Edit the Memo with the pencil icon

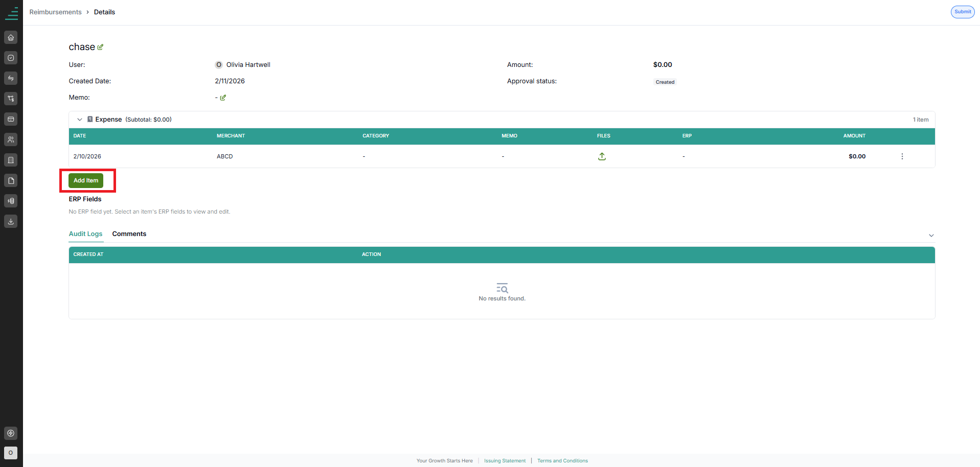click(x=223, y=98)
